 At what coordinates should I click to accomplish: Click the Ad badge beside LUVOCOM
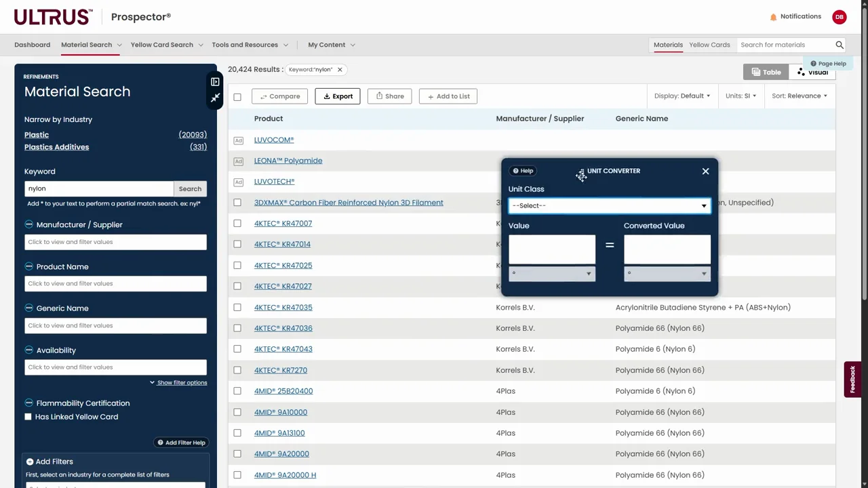point(238,140)
